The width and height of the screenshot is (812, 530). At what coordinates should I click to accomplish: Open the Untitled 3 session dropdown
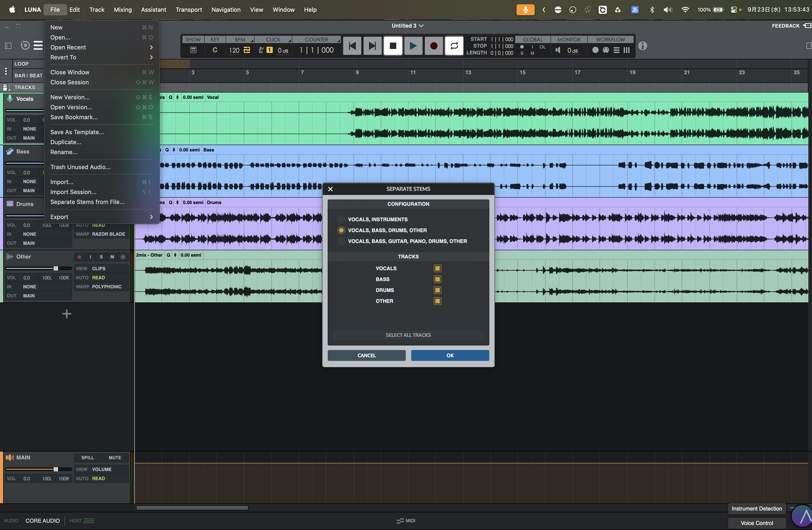tap(408, 26)
